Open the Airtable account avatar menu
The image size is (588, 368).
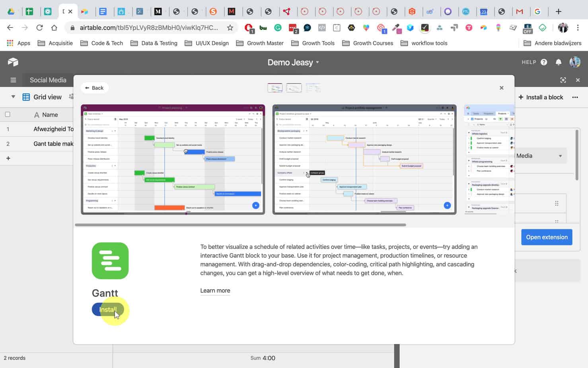tap(575, 62)
